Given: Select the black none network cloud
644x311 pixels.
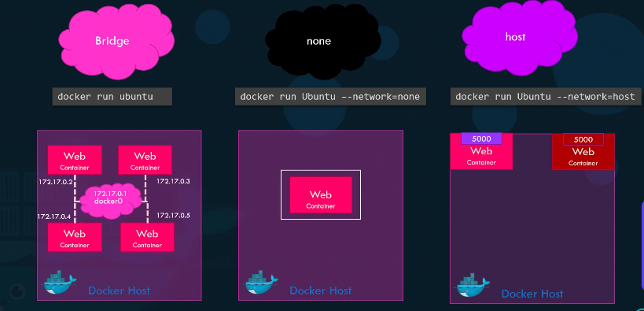Looking at the screenshot, I should 323,42.
